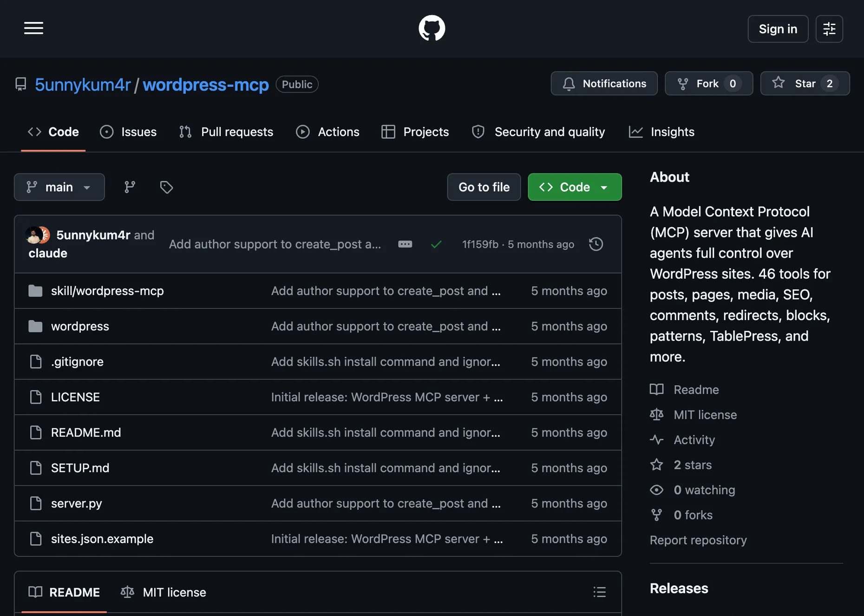This screenshot has width=864, height=616.
Task: Open the Insights tab
Action: [x=661, y=132]
